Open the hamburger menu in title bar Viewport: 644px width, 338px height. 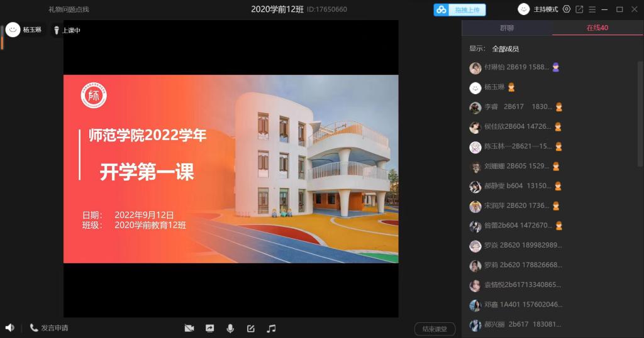pyautogui.click(x=592, y=9)
